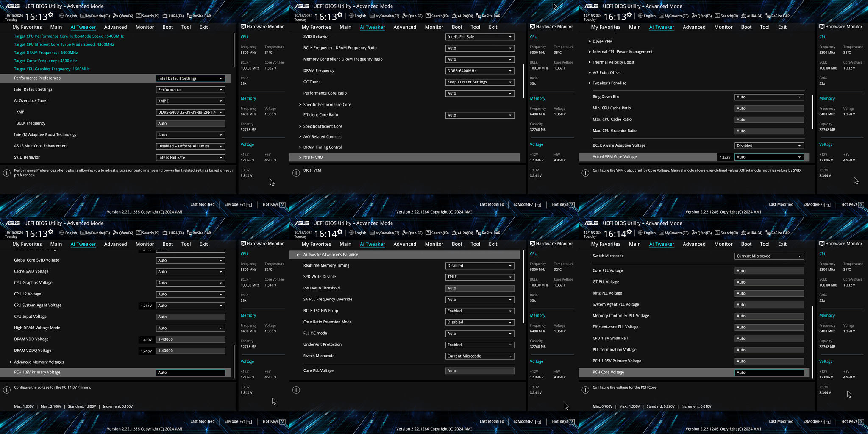The width and height of the screenshot is (868, 434).
Task: Open the Advanced tab on DRAM Frequency screen
Action: pos(405,27)
